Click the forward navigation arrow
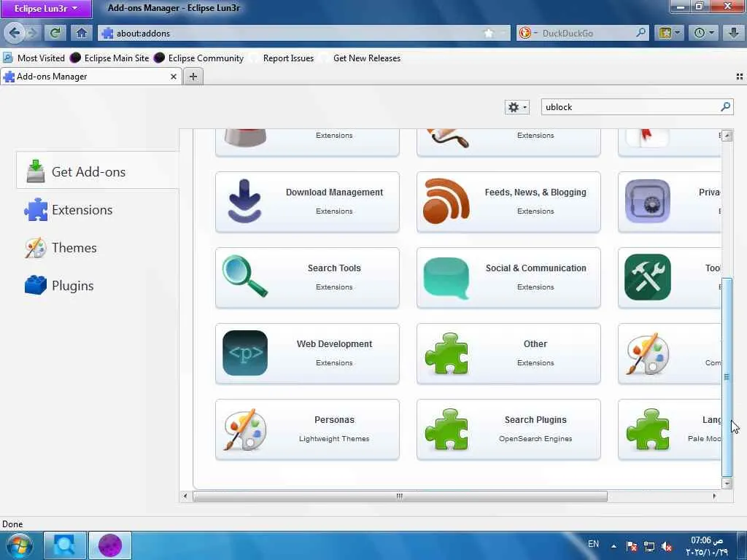 point(32,33)
